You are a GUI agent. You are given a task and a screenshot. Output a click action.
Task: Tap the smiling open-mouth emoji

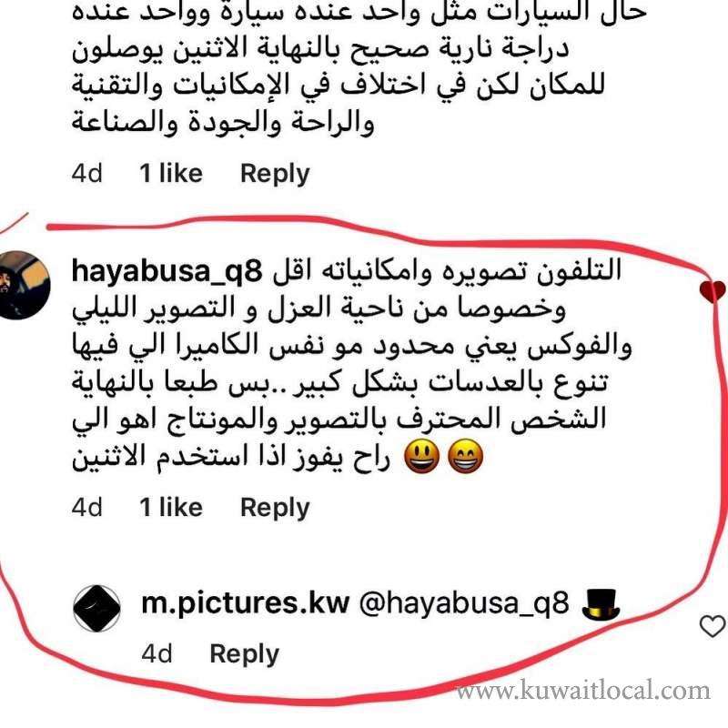point(421,458)
